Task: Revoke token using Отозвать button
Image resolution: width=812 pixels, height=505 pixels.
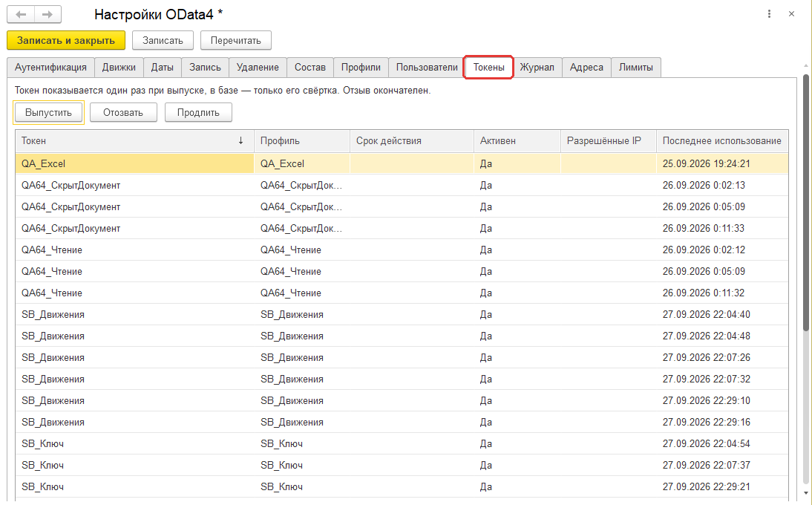Action: (123, 112)
